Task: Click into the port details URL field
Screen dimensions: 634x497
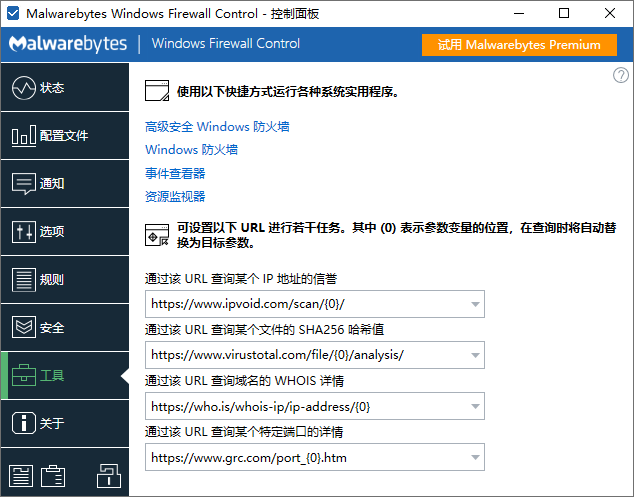Action: click(315, 457)
